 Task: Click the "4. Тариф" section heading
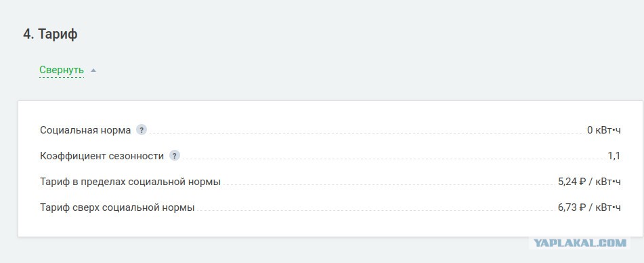pyautogui.click(x=50, y=34)
